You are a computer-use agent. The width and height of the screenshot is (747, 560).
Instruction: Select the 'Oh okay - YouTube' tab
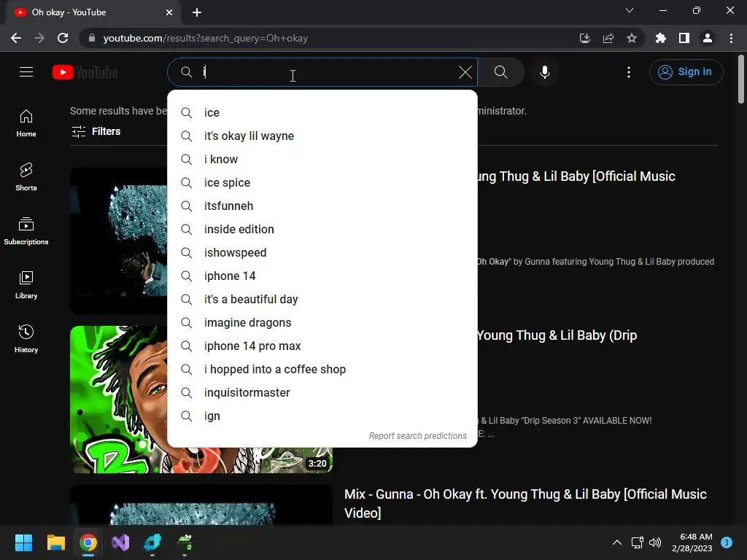click(93, 12)
